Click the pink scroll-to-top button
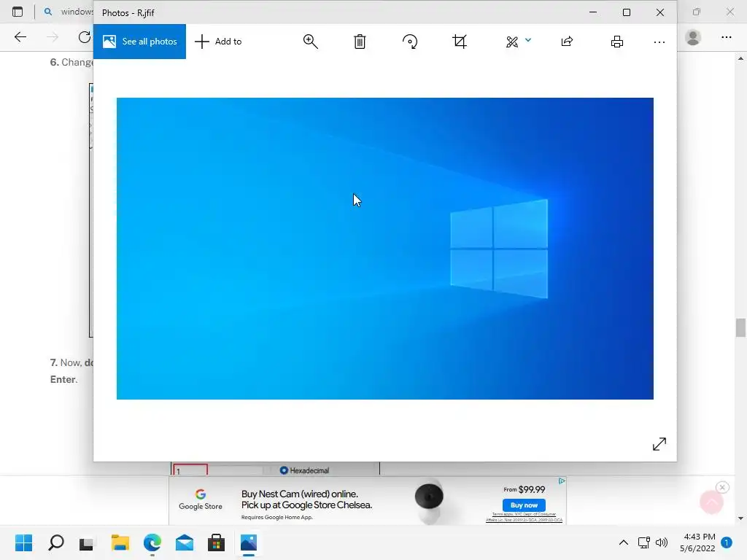Screen dimensions: 747x560 pos(712,502)
